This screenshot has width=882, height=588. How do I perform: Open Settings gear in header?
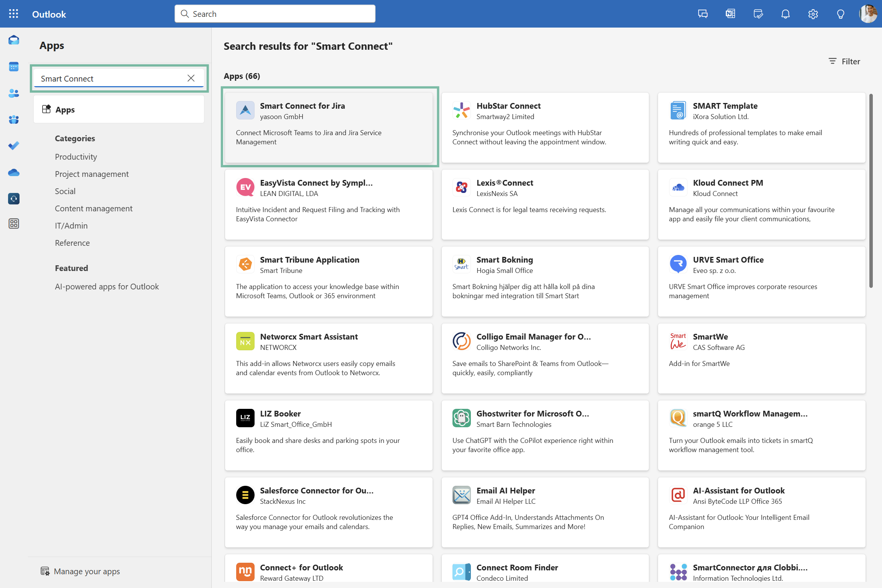813,14
